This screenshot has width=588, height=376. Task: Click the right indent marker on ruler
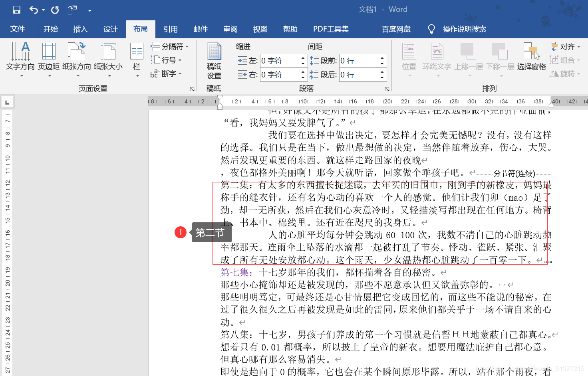552,105
